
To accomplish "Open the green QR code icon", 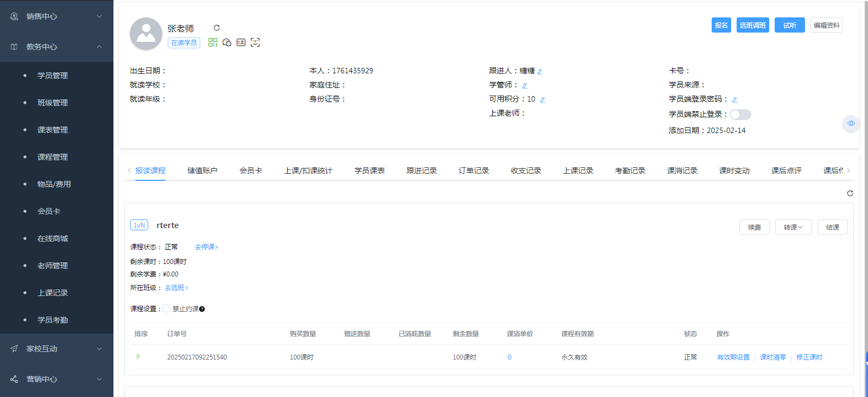I will pyautogui.click(x=213, y=42).
